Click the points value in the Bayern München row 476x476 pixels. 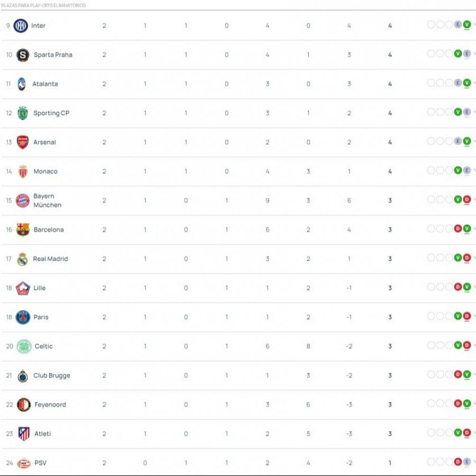tap(390, 200)
